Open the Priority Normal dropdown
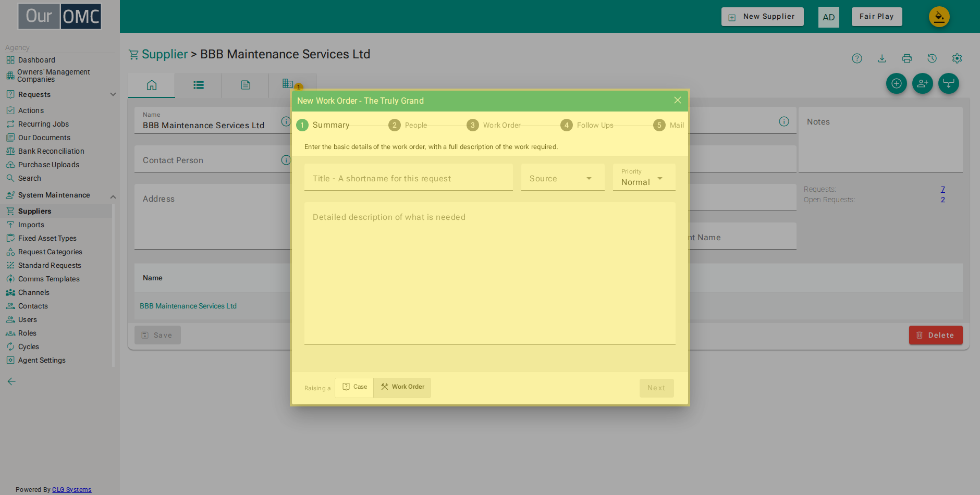 (644, 178)
